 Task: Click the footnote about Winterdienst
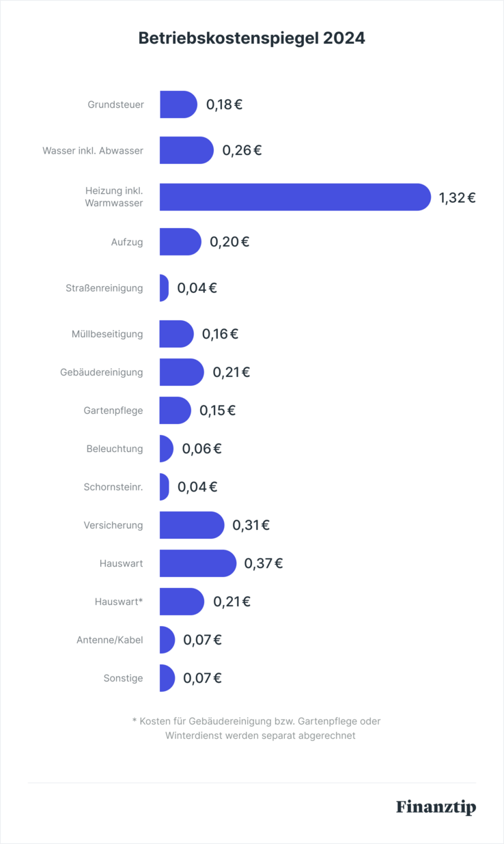click(x=260, y=729)
